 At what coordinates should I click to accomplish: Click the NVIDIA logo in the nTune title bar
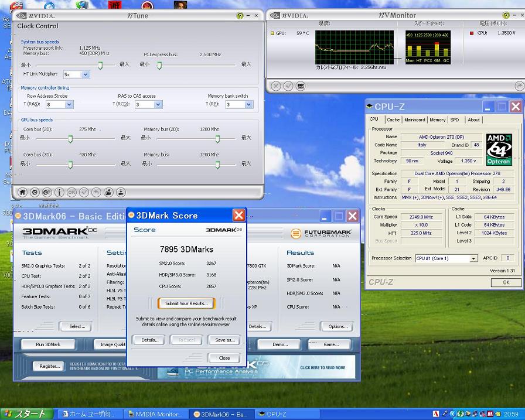tap(36, 16)
